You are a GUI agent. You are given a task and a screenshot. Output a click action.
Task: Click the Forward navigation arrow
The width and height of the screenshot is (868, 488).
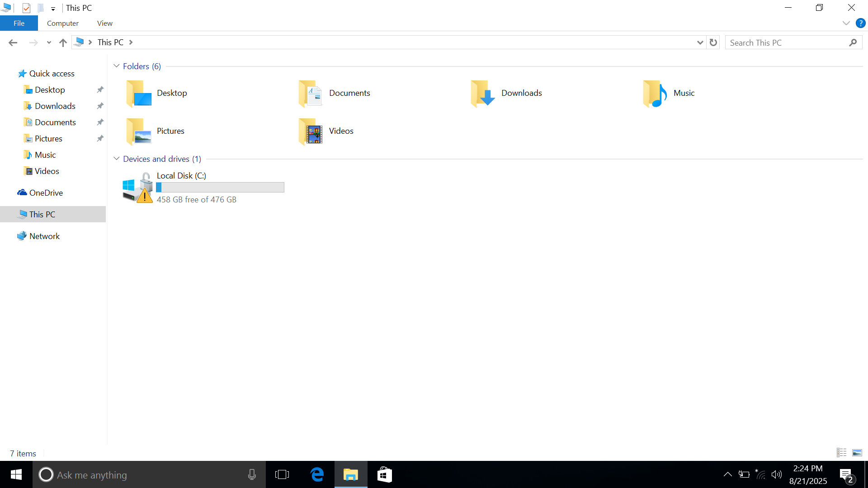pyautogui.click(x=33, y=42)
